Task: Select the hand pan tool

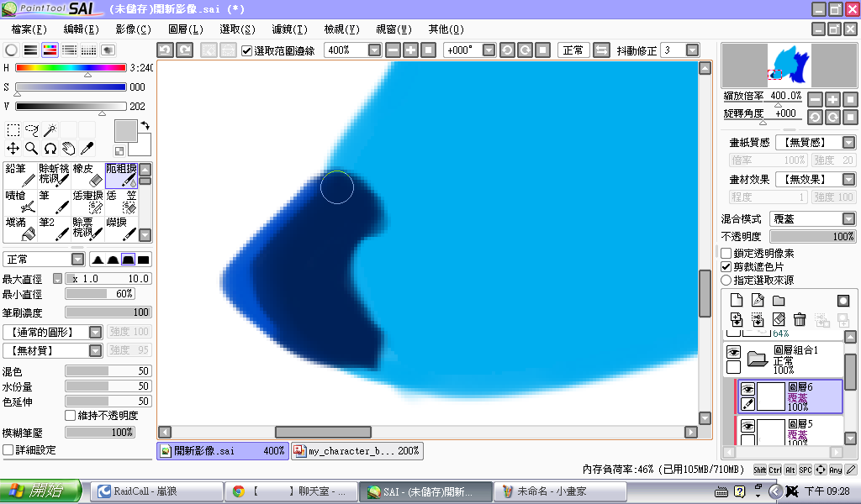Action: pyautogui.click(x=68, y=148)
